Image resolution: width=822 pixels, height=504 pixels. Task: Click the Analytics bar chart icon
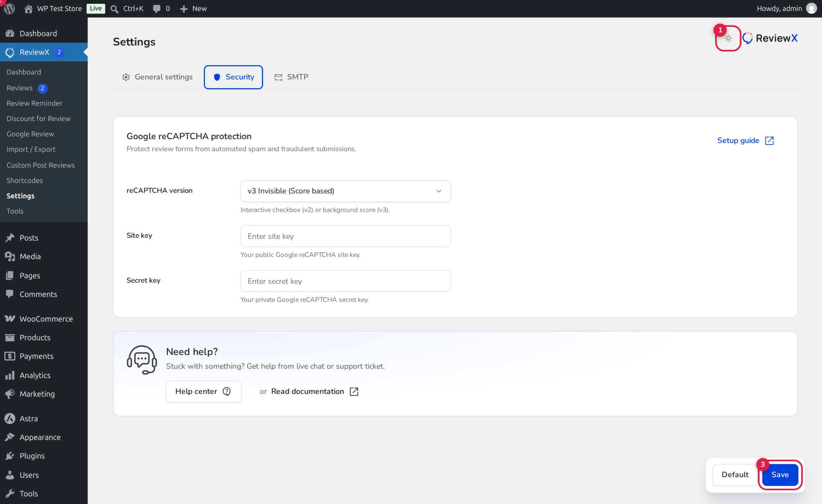click(x=10, y=375)
